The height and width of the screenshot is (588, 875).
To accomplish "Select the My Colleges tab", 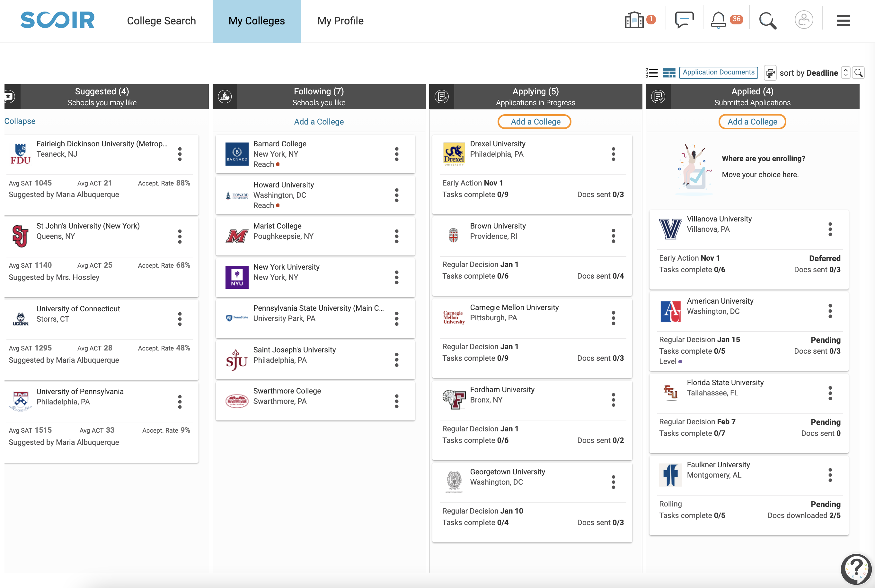I will click(257, 21).
